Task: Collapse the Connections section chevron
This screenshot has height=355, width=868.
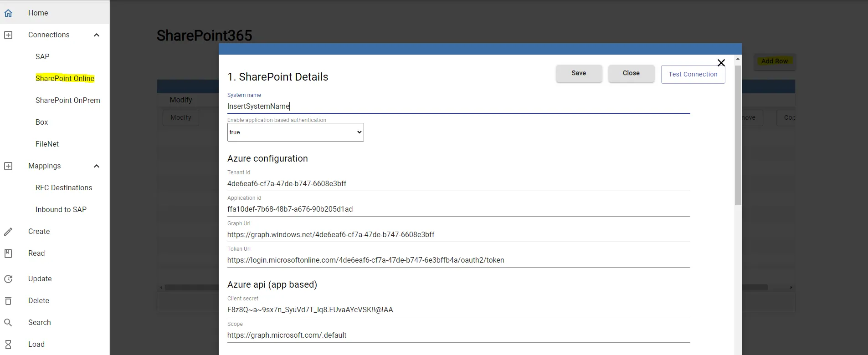Action: click(x=97, y=35)
